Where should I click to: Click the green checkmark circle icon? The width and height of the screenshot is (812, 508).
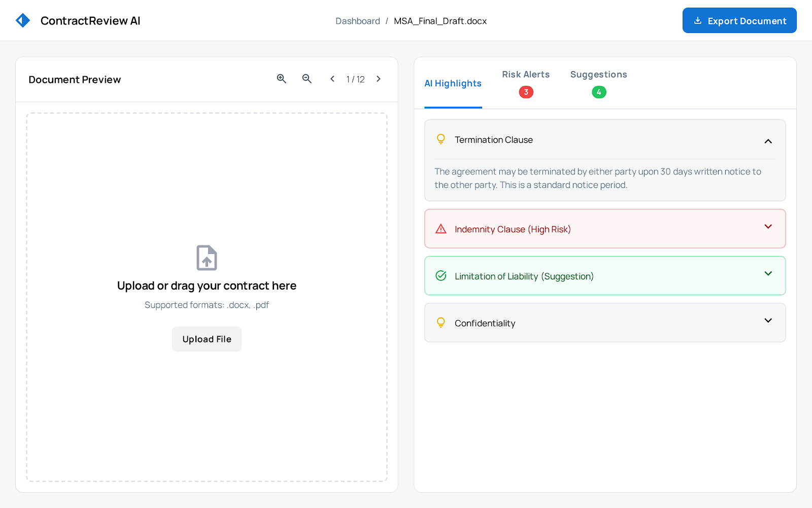441,276
